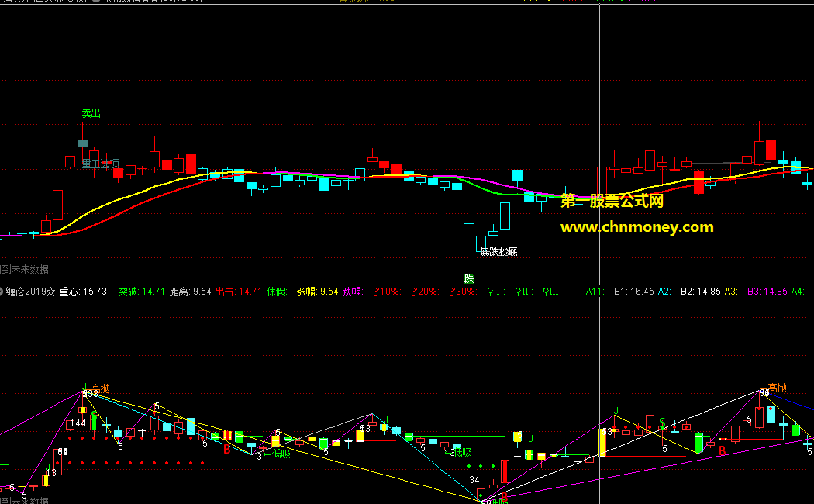
Task: Click the right orange 高抛 marker
Action: 777,388
